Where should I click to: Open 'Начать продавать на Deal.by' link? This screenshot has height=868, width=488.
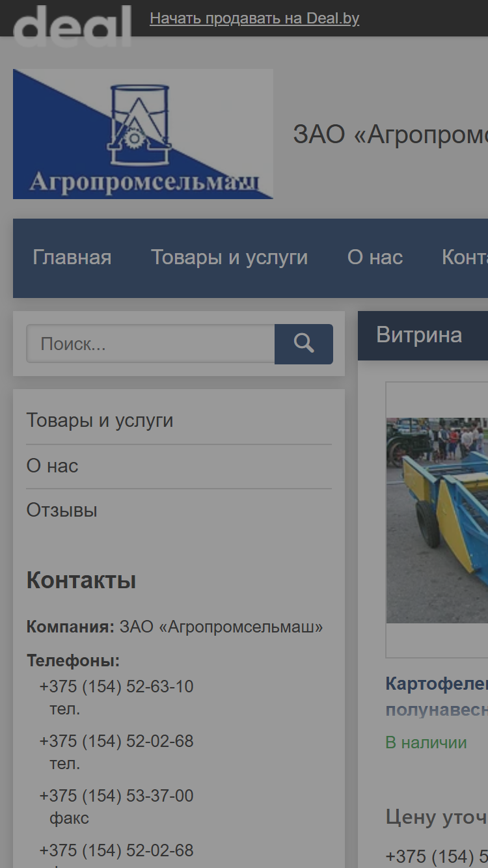coord(254,18)
